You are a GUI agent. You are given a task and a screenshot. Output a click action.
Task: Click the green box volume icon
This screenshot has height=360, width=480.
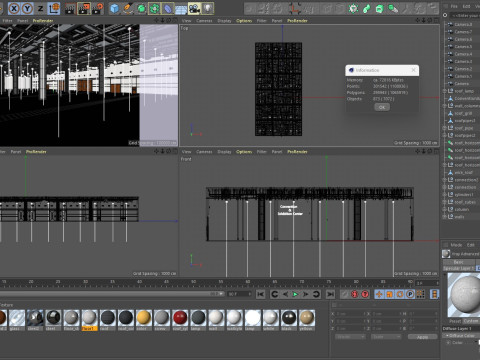click(380, 8)
